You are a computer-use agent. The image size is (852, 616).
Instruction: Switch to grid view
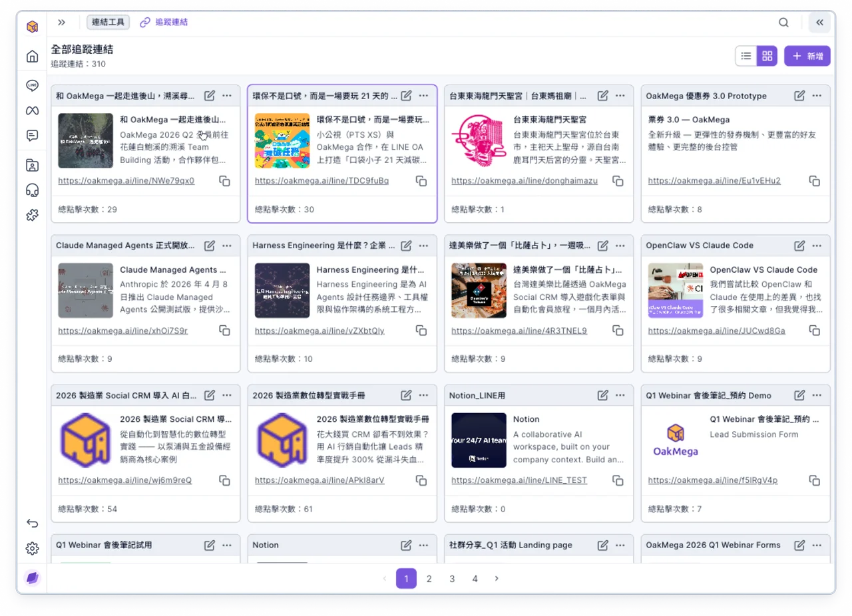[x=767, y=56]
